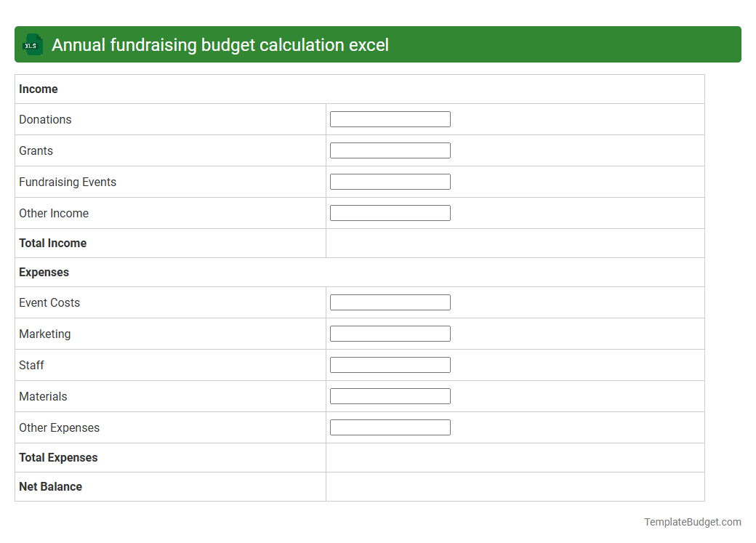Click the Other Expenses input field

click(390, 427)
